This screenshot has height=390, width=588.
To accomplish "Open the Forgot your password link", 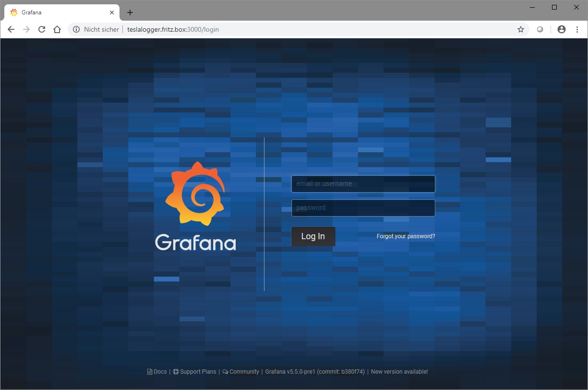I will pyautogui.click(x=406, y=236).
